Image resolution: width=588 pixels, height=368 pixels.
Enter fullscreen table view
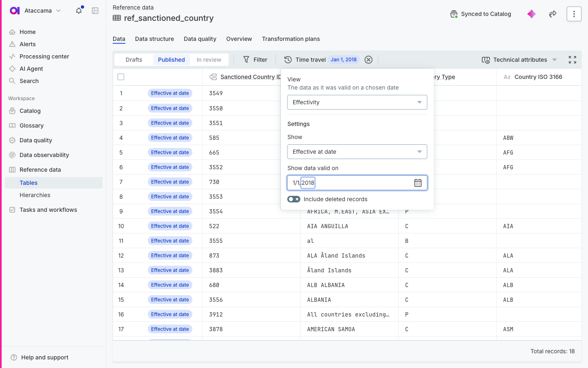[572, 60]
